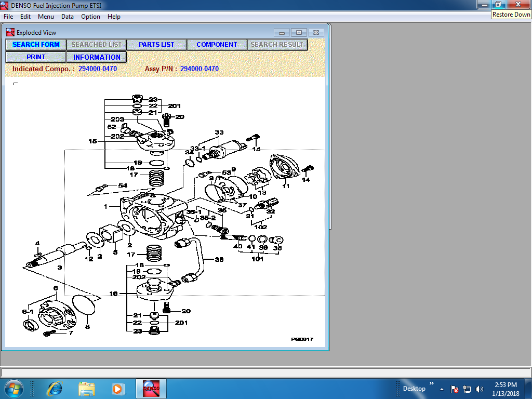This screenshot has height=399, width=532.
Task: Click the Exploded View window icon
Action: pos(10,32)
